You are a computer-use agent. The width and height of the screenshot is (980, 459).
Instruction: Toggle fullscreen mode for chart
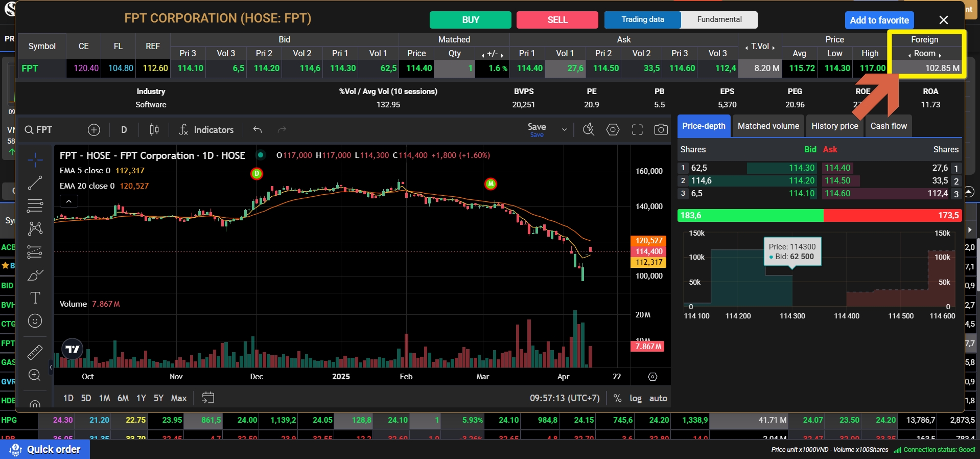pos(637,130)
